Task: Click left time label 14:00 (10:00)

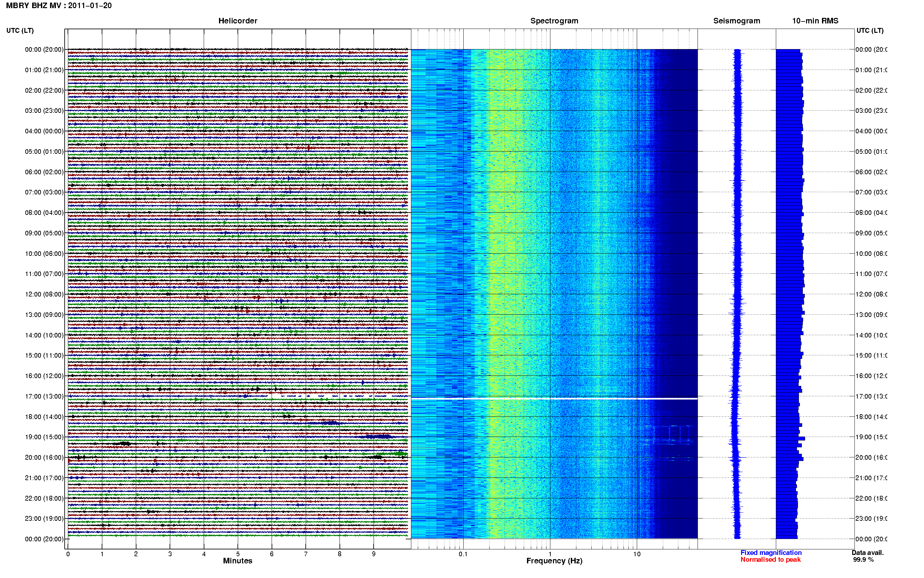Action: coord(44,335)
